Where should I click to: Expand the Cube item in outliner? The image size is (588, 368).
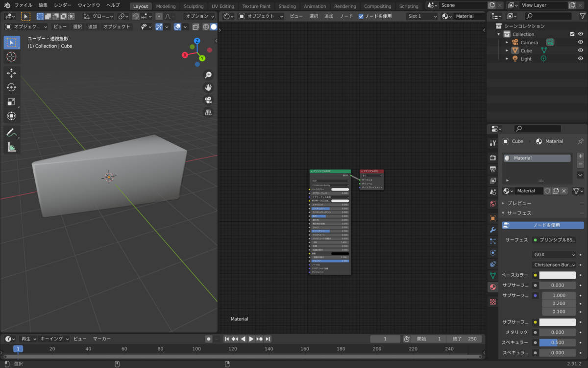(507, 51)
